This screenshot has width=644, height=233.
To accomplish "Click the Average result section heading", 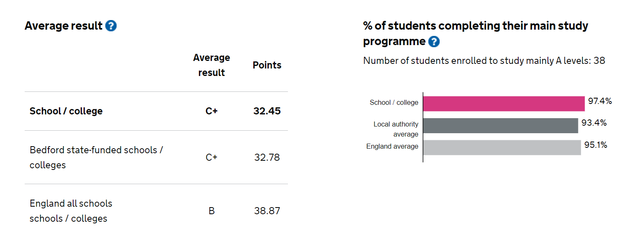I will pyautogui.click(x=64, y=26).
